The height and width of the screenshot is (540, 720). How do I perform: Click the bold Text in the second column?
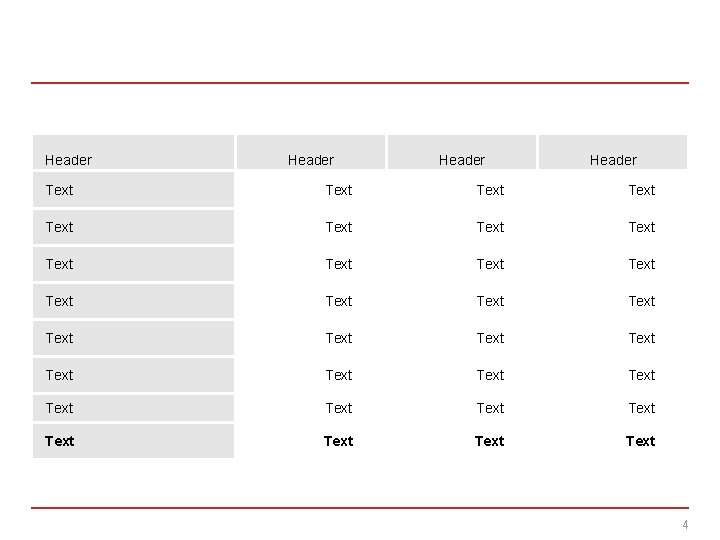[x=338, y=441]
